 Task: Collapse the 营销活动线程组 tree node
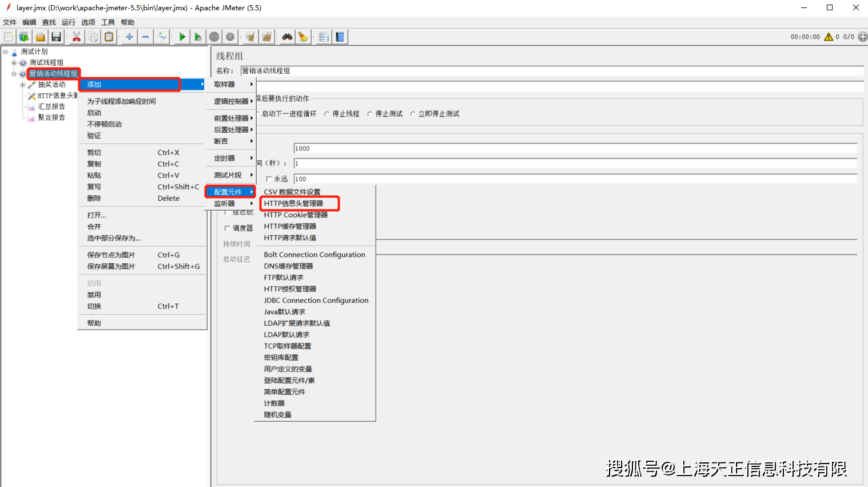pos(14,73)
